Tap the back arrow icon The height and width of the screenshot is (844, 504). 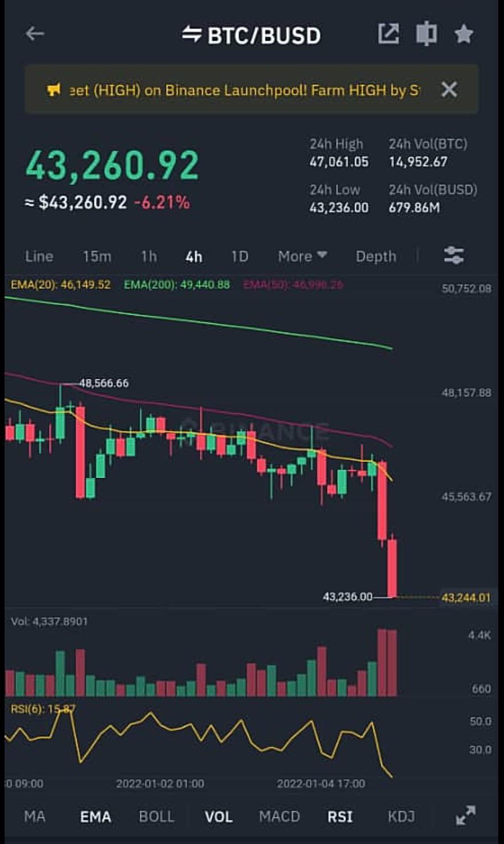pyautogui.click(x=35, y=34)
